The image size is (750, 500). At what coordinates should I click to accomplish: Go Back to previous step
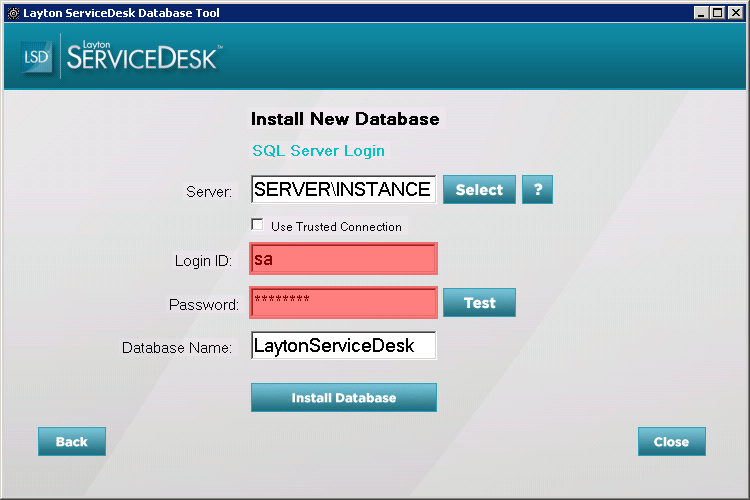click(72, 441)
